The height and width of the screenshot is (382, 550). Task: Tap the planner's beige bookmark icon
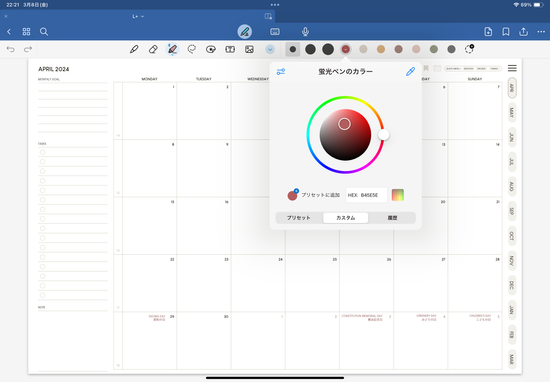[x=427, y=68]
